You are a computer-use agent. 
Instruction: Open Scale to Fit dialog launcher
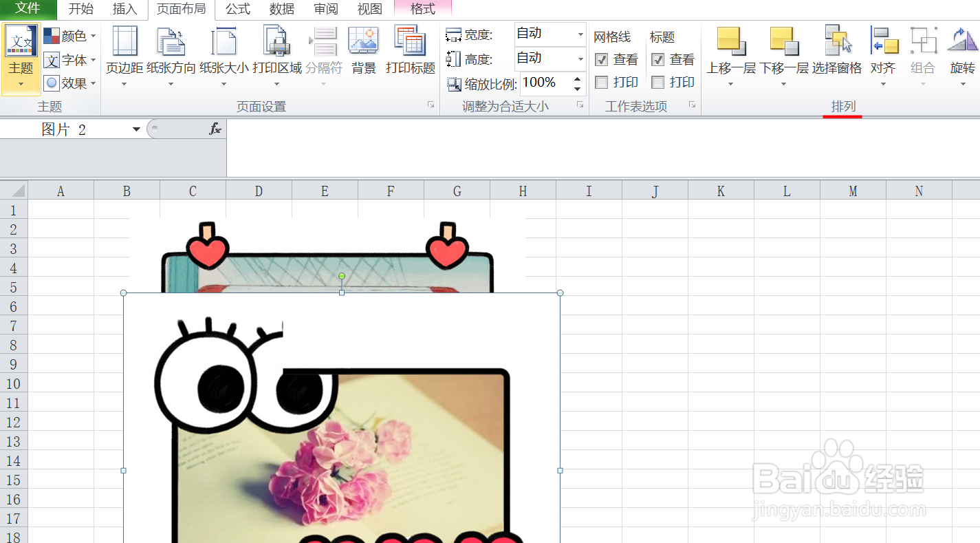point(580,105)
